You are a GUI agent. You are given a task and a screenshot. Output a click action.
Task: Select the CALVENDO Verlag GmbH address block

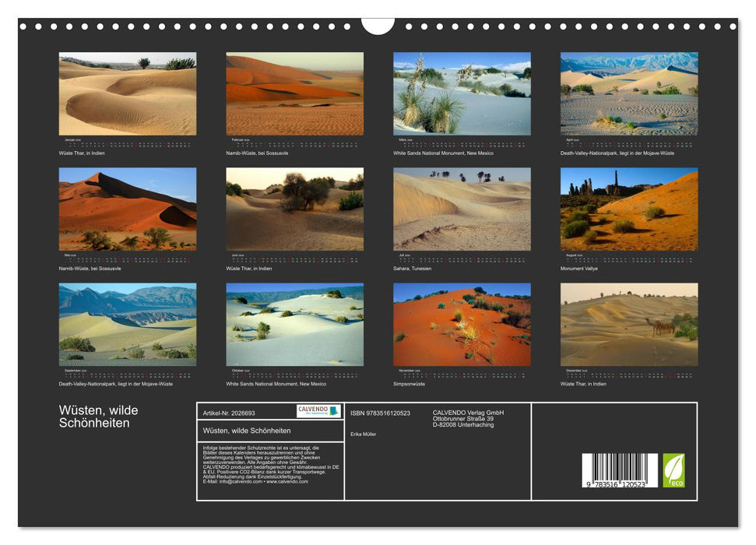tap(468, 418)
